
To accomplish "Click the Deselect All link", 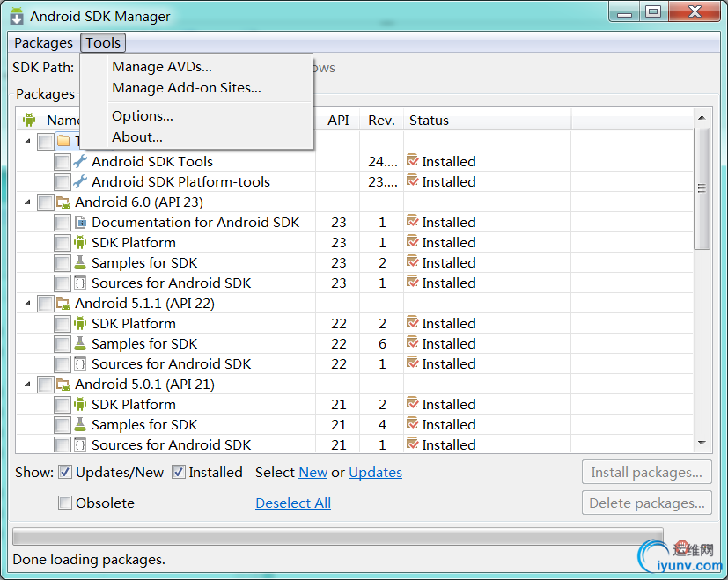I will coord(293,503).
